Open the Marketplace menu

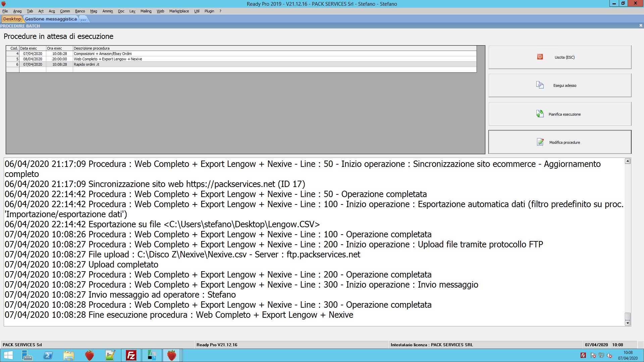179,11
